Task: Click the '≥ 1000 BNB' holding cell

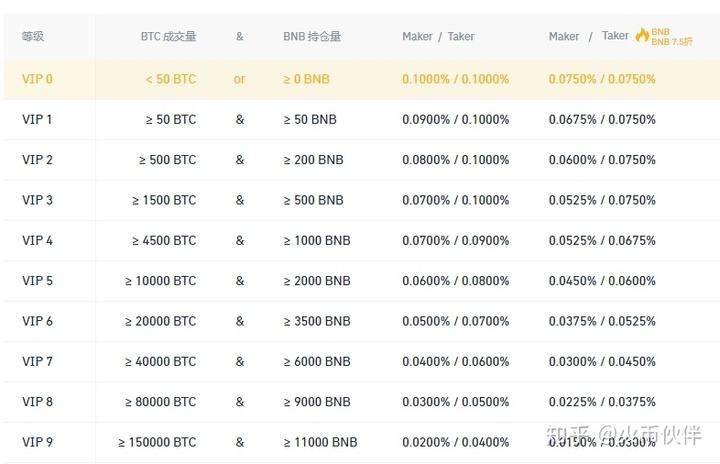Action: pos(317,241)
